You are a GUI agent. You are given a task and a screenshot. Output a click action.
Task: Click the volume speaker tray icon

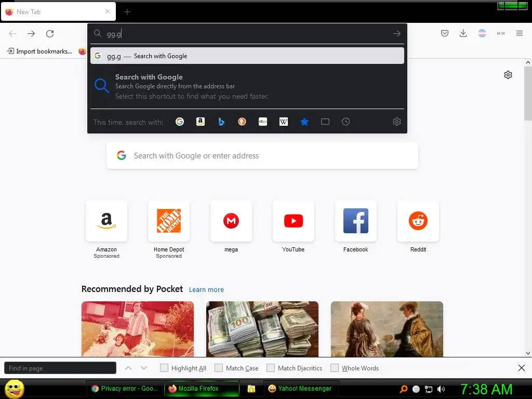441,389
